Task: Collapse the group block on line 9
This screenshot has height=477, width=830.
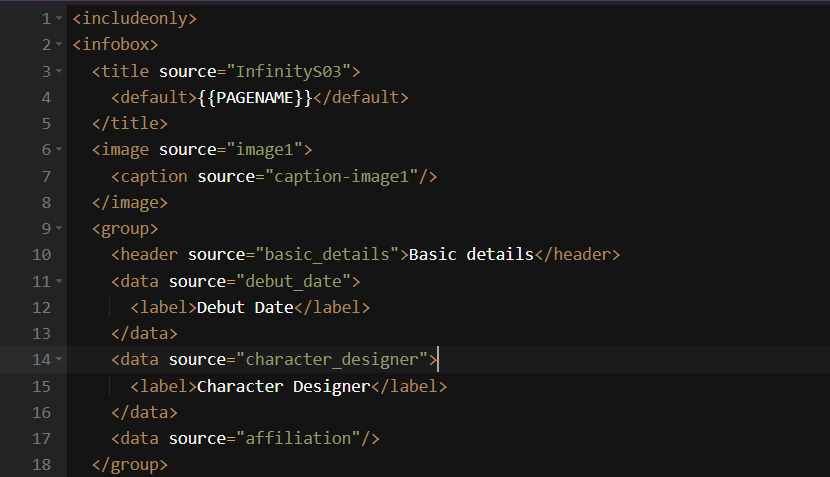Action: pyautogui.click(x=59, y=228)
